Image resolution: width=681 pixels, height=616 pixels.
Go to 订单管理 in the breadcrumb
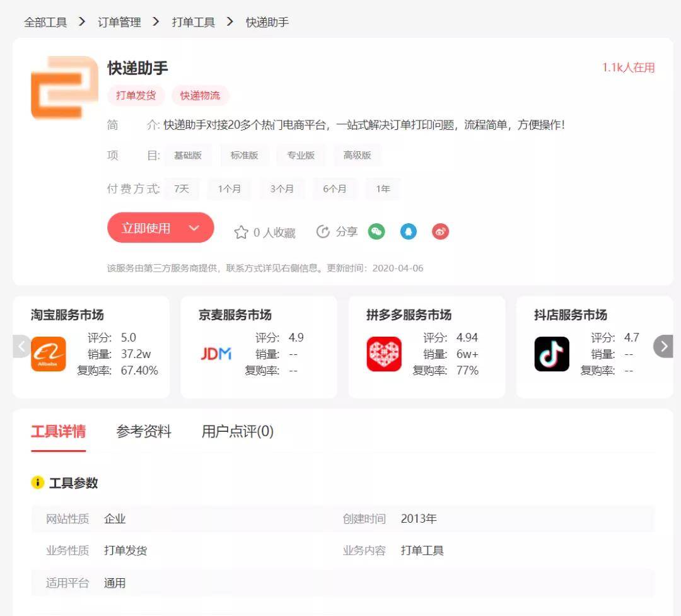(119, 22)
